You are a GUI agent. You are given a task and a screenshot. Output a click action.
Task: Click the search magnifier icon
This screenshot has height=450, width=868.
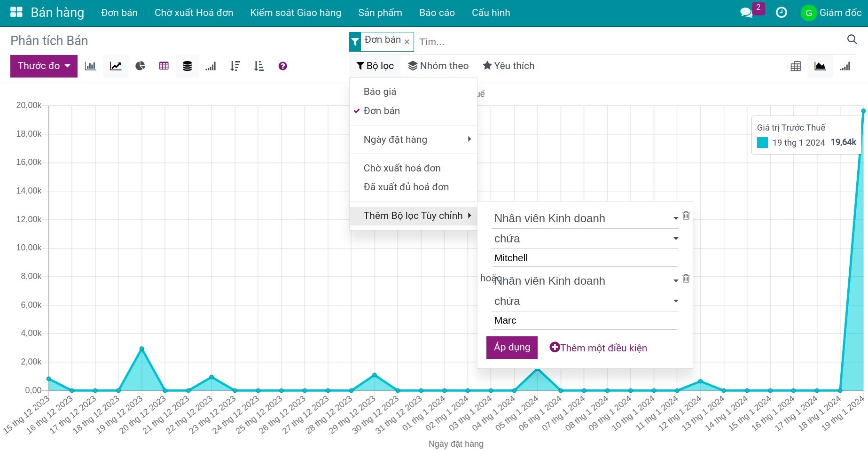[x=852, y=40]
